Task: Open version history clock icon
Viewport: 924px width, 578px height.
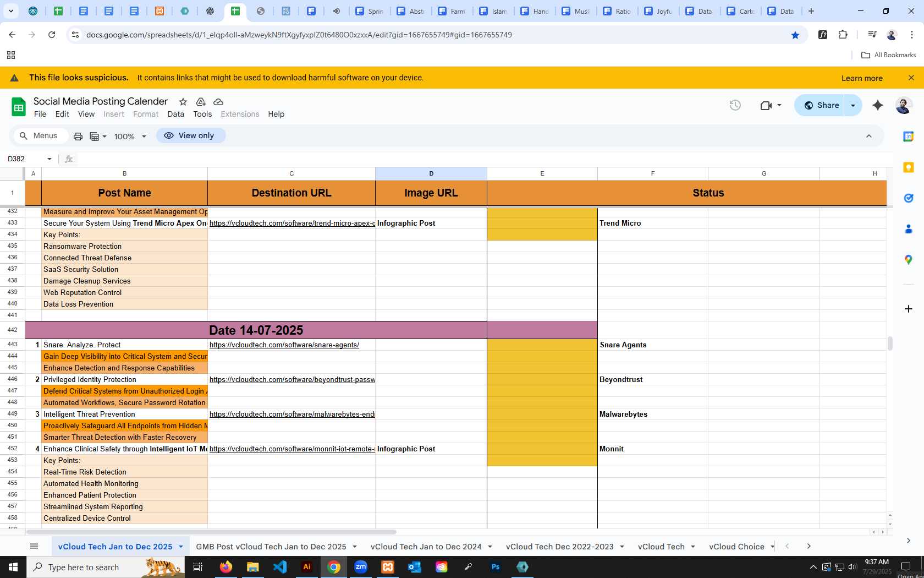Action: [x=735, y=105]
